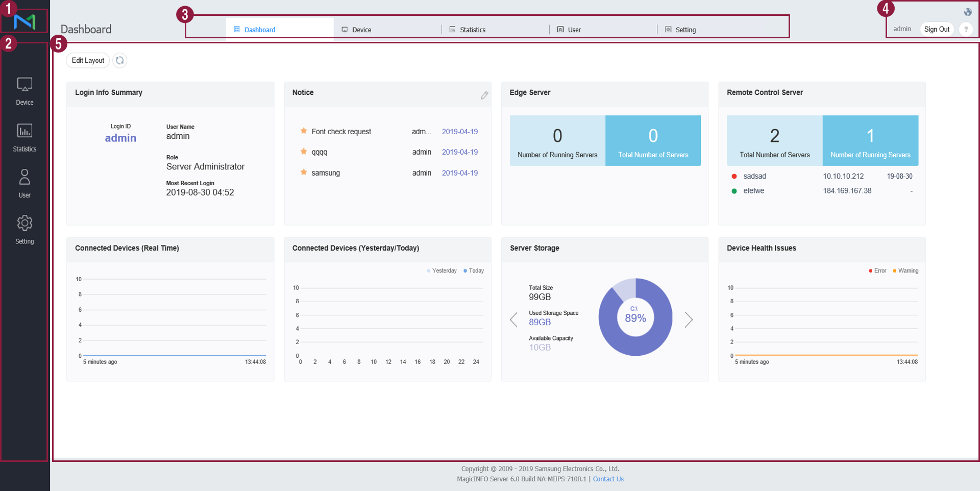Select the User sidebar icon

coord(24,183)
